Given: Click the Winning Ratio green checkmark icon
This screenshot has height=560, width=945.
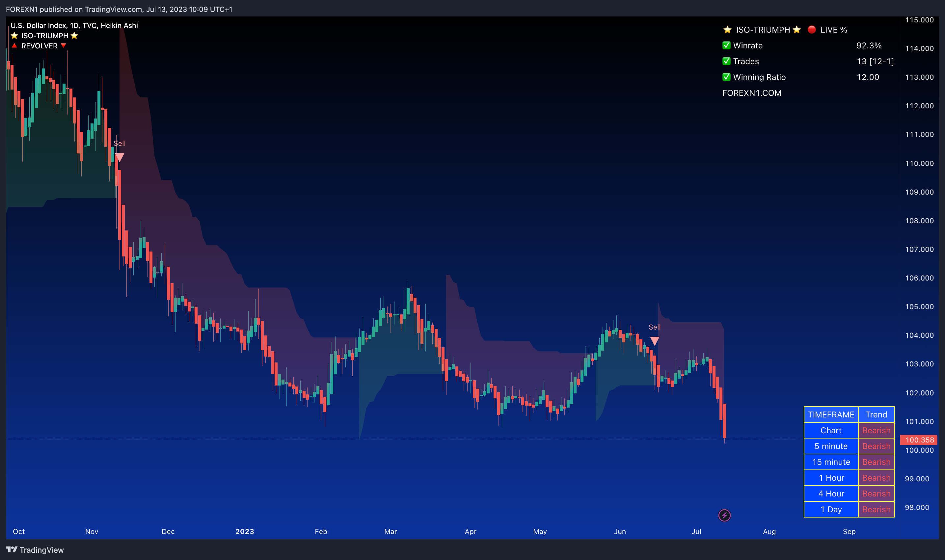Looking at the screenshot, I should [726, 77].
